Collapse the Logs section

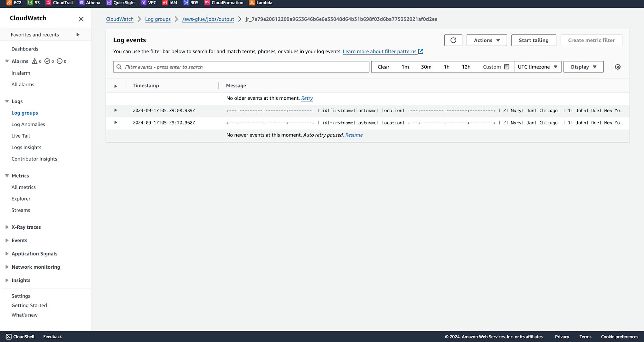click(7, 101)
